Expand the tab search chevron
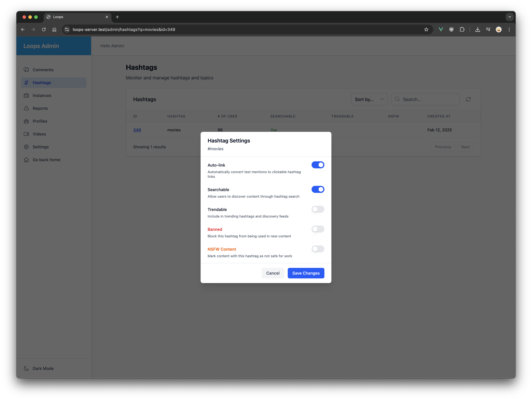Image resolution: width=532 pixels, height=400 pixels. coord(509,17)
